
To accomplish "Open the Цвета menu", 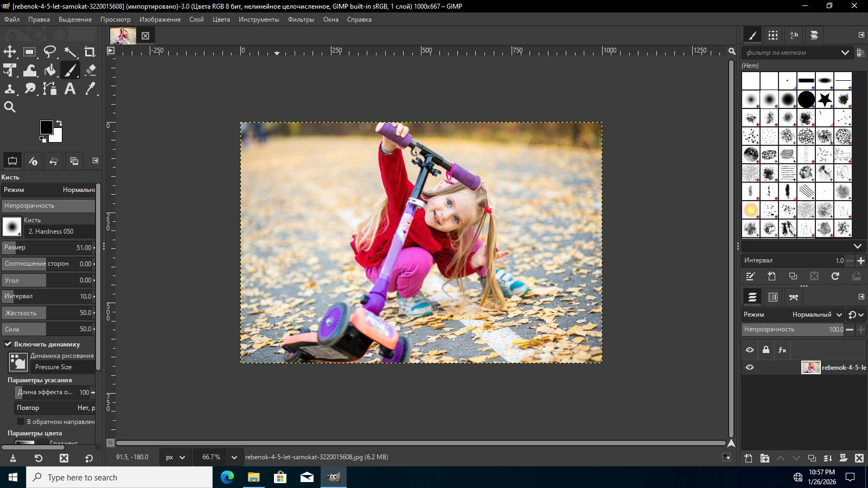I will (x=221, y=20).
